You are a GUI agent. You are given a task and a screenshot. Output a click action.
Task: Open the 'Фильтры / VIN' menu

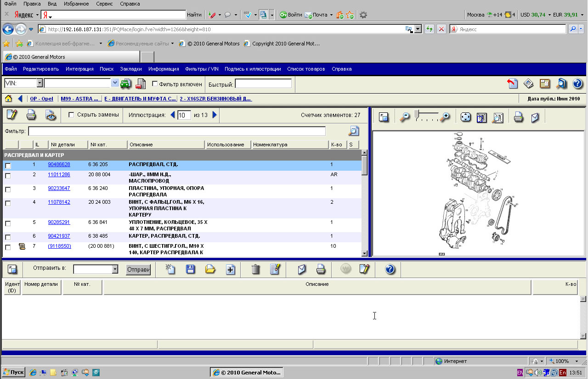coord(202,69)
